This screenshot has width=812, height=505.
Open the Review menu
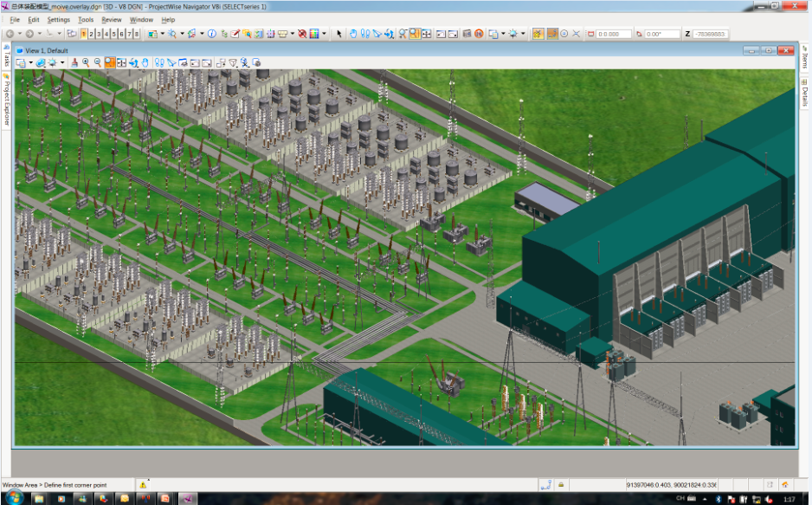click(112, 20)
